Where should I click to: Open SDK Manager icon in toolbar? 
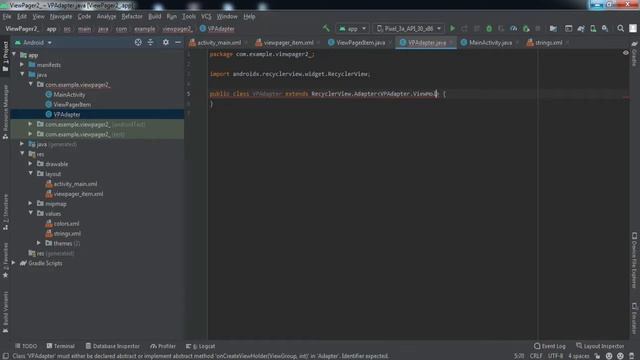[x=605, y=29]
